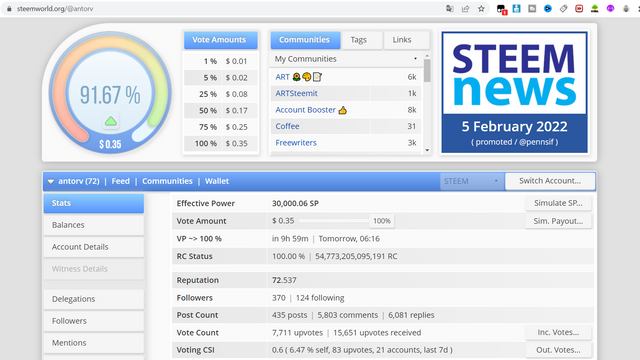640x360 pixels.
Task: Open the Out. Votes button
Action: pos(558,350)
